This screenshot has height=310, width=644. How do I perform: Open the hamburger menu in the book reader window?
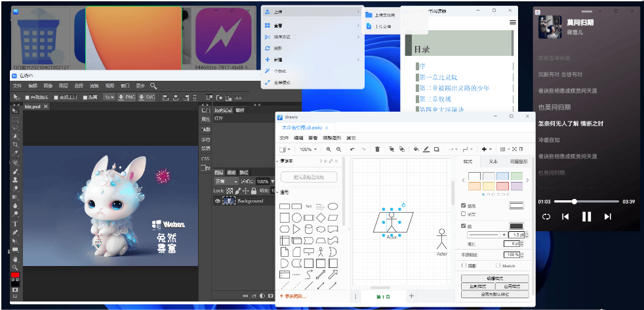(x=513, y=22)
